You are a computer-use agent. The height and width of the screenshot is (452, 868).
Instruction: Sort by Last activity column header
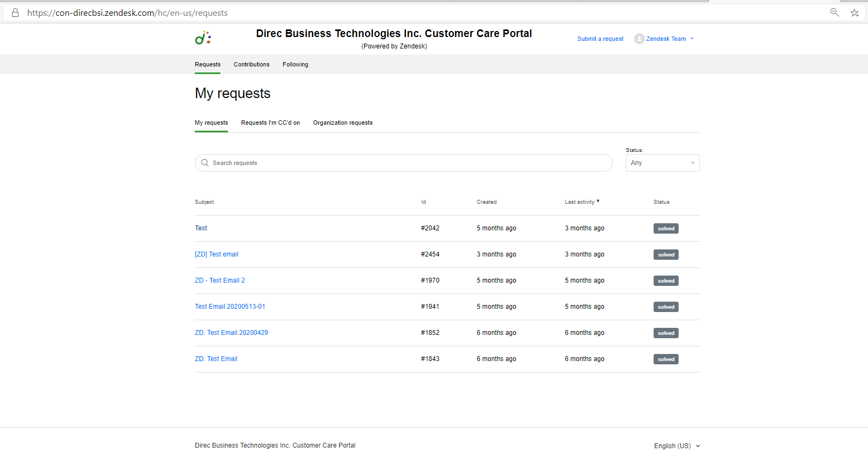(582, 202)
